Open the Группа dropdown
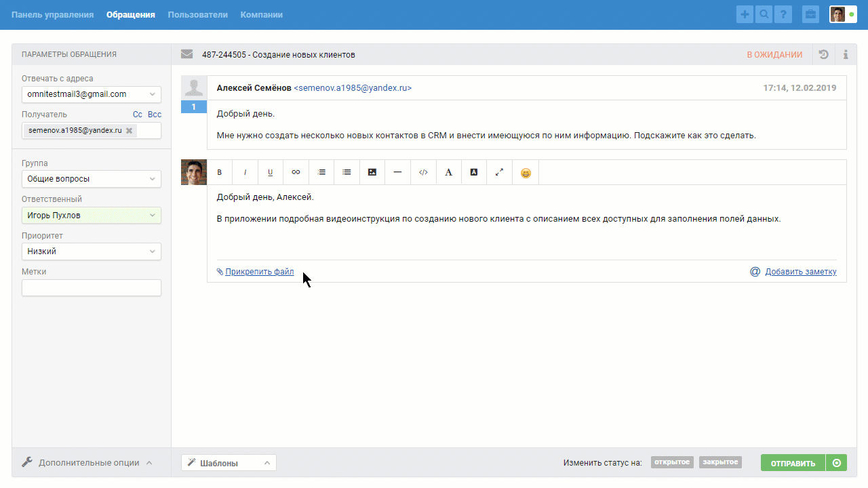The height and width of the screenshot is (488, 868). tap(92, 179)
